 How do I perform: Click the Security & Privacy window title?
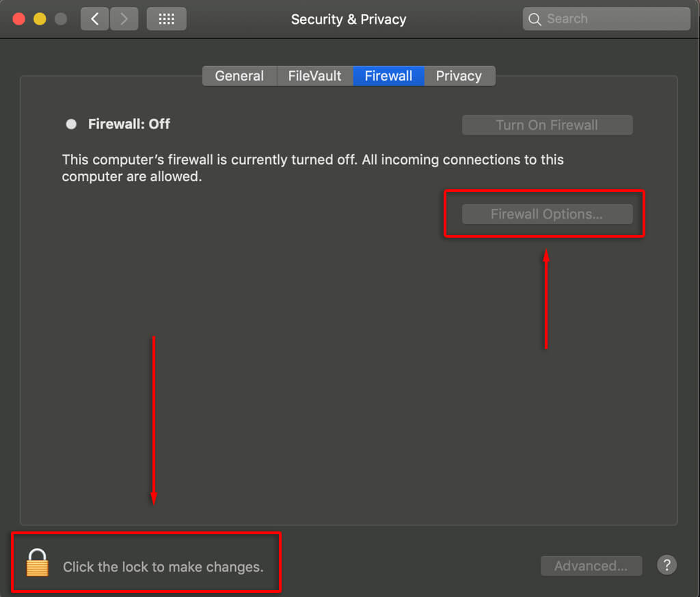point(349,19)
